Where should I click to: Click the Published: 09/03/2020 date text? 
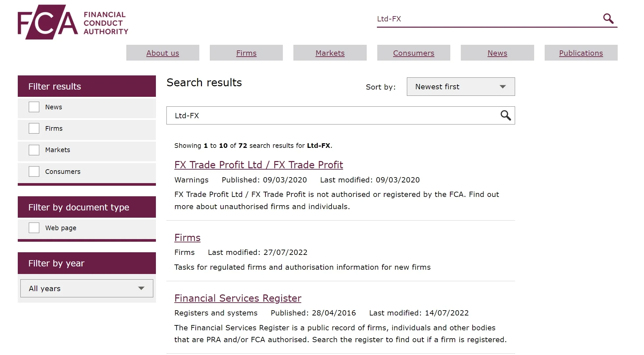[x=264, y=180]
